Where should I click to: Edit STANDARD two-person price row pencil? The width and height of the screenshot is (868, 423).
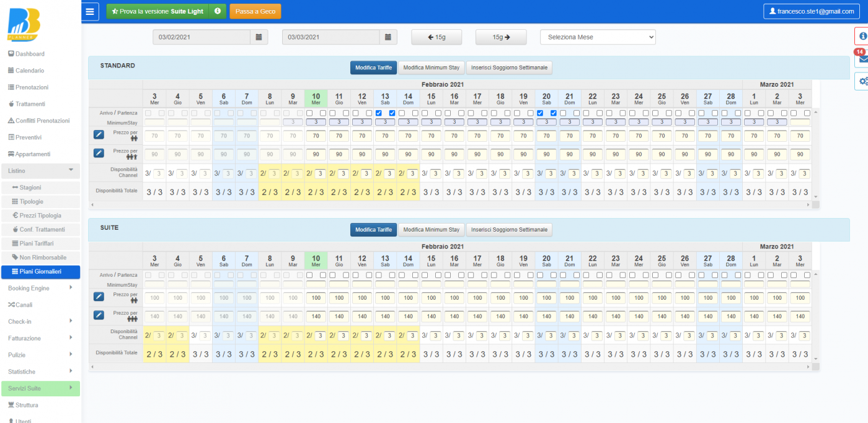(x=99, y=135)
